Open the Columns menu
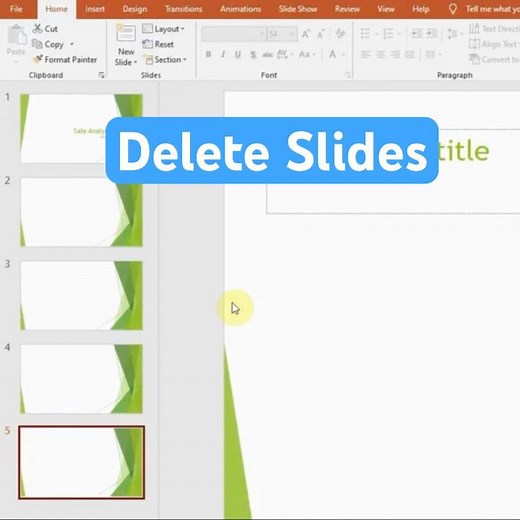The image size is (520, 520). pos(433,54)
